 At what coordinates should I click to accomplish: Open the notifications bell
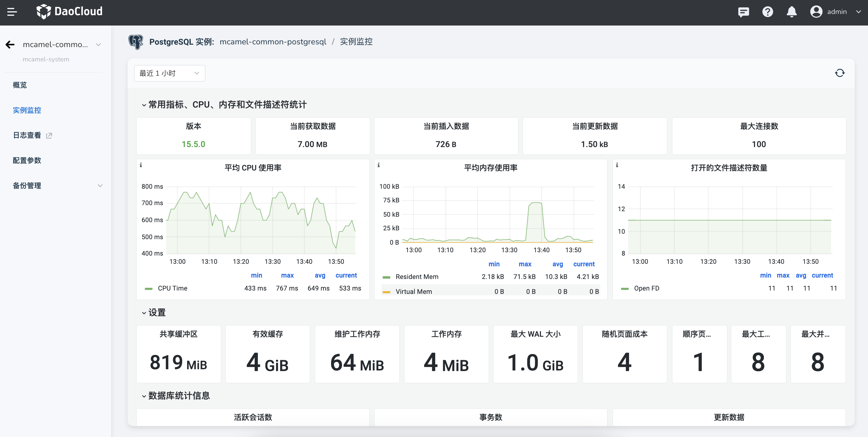[x=791, y=12]
